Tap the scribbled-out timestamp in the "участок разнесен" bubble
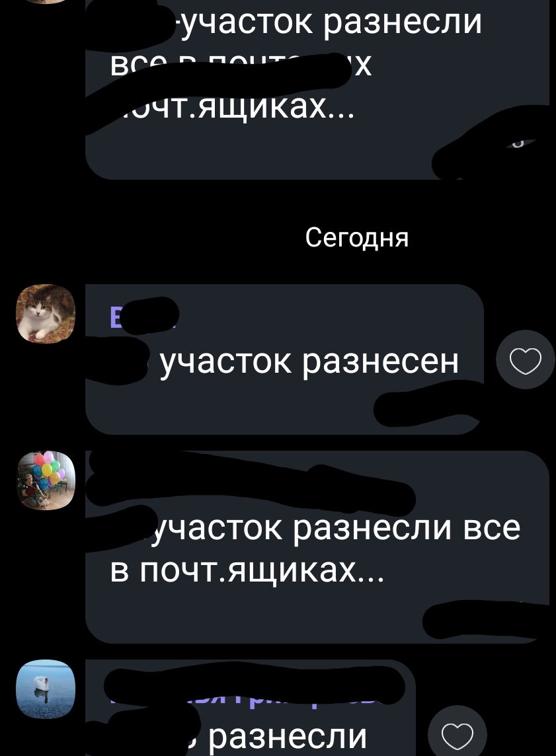The width and height of the screenshot is (556, 756). [x=428, y=409]
